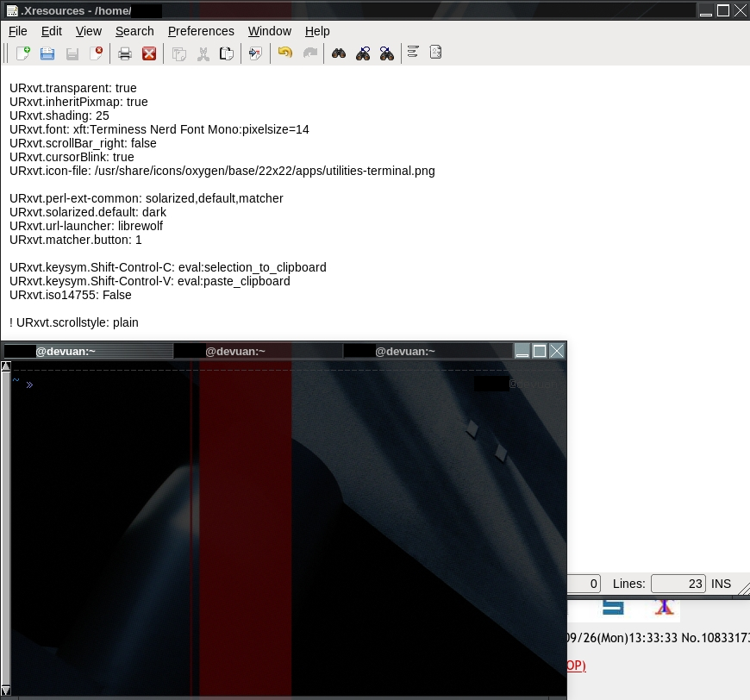
Task: Toggle word wrap toolbar icon
Action: pos(413,52)
